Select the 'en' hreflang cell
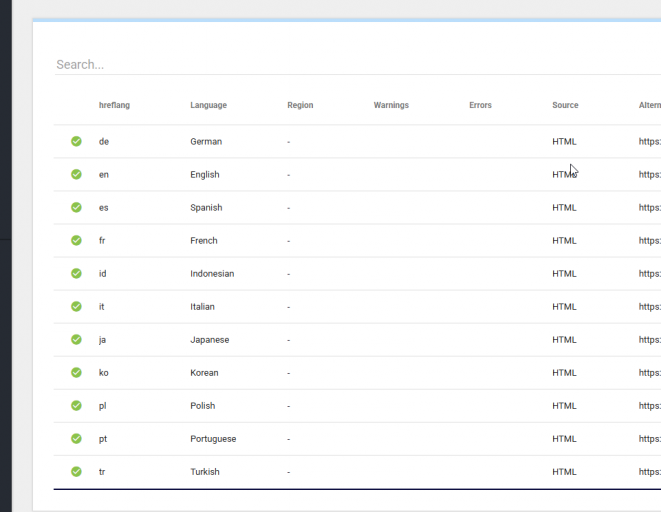The height and width of the screenshot is (512, 661). 104,174
